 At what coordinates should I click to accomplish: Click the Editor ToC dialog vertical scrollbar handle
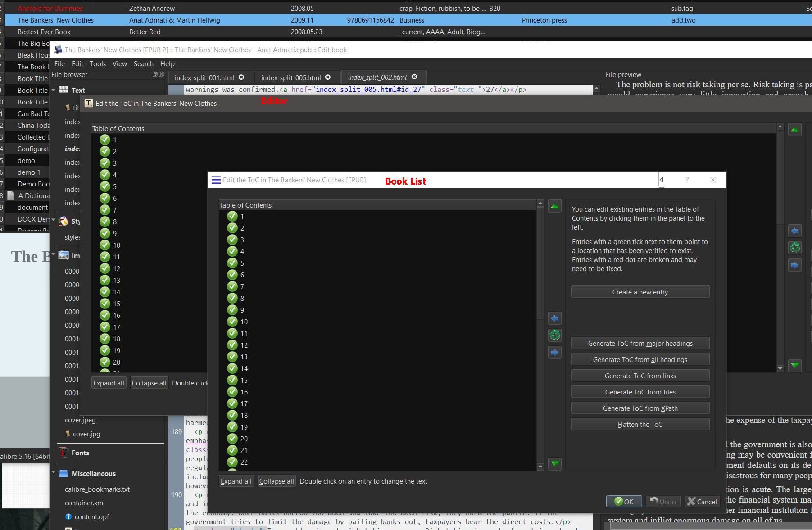pos(780,177)
